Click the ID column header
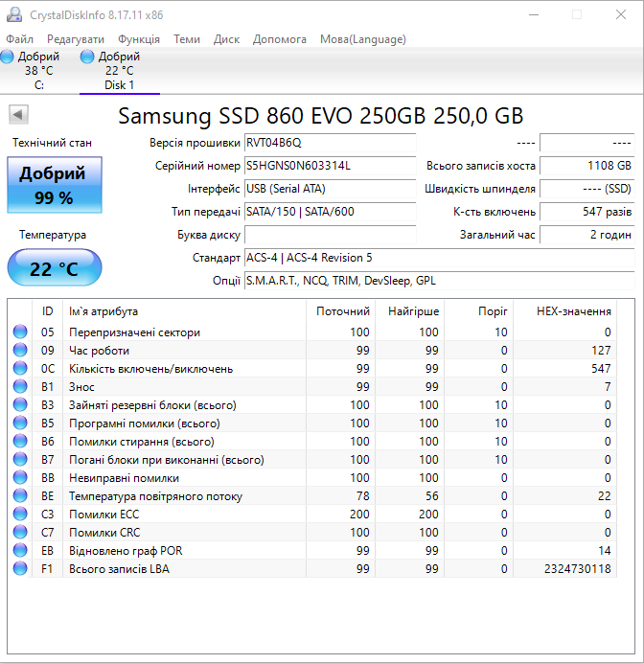Viewport: 644px width, 664px height. [48, 311]
